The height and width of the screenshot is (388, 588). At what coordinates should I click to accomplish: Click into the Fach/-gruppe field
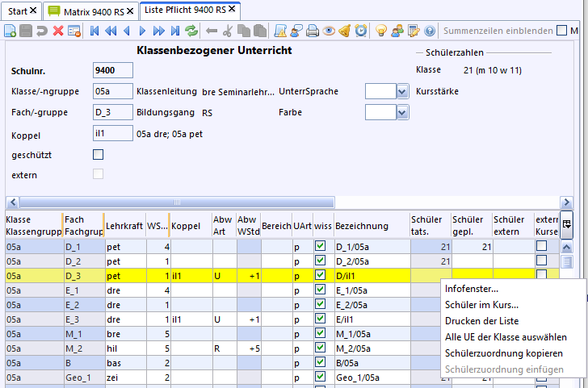(x=113, y=112)
